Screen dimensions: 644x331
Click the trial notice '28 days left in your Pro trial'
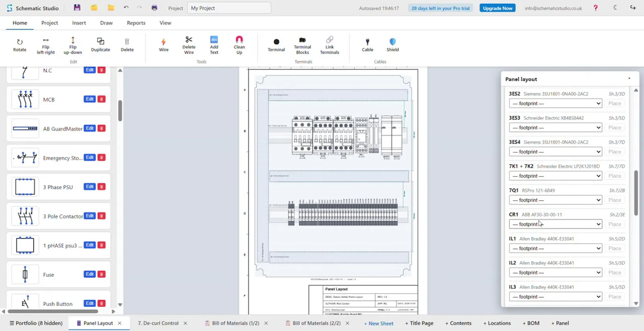[440, 8]
